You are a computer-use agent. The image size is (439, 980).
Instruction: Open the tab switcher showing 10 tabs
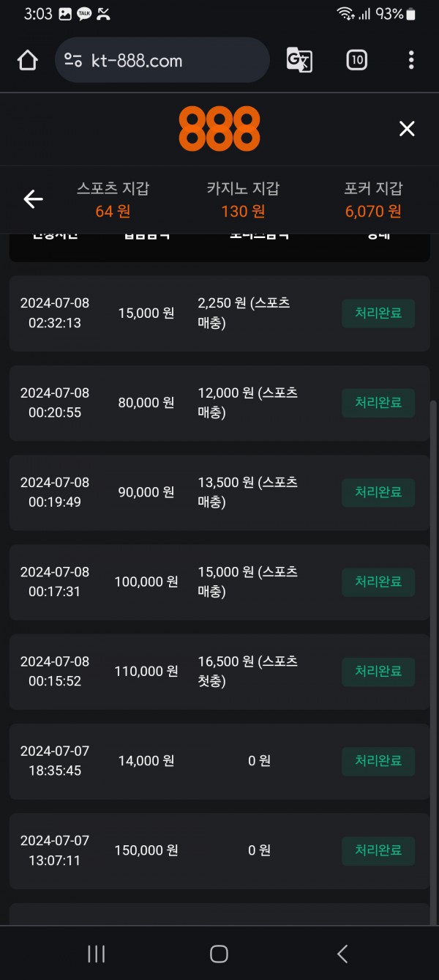(356, 60)
